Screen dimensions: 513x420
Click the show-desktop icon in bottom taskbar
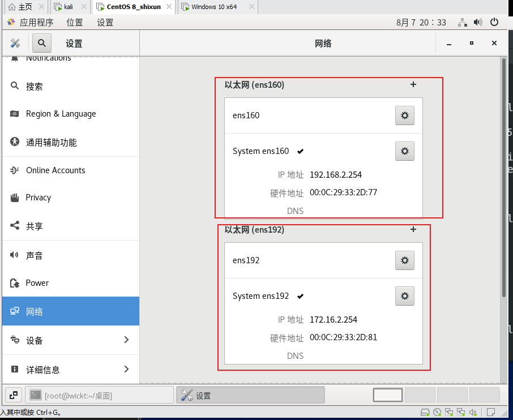click(x=14, y=395)
